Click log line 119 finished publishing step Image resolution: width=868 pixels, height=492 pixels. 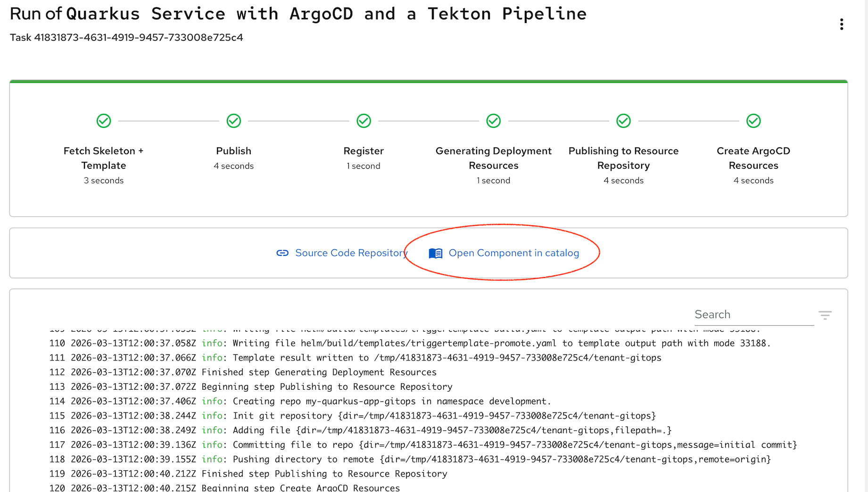[x=324, y=474]
